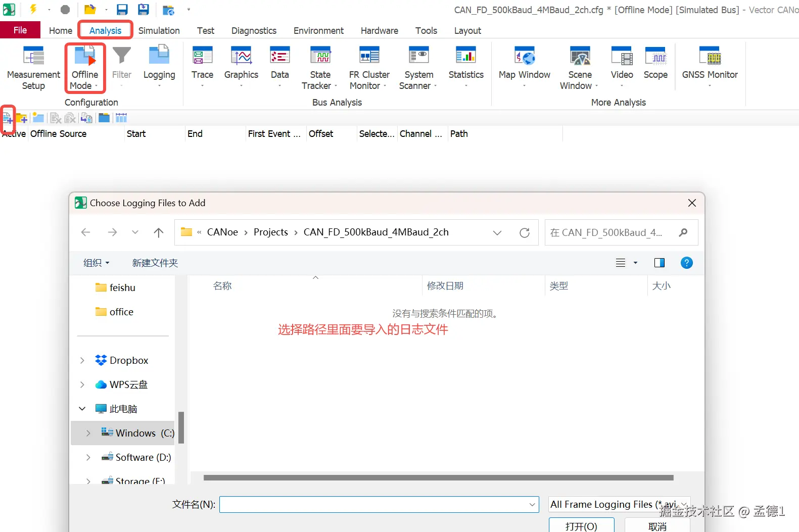This screenshot has height=532, width=799.
Task: Open State Tracker
Action: coord(320,68)
